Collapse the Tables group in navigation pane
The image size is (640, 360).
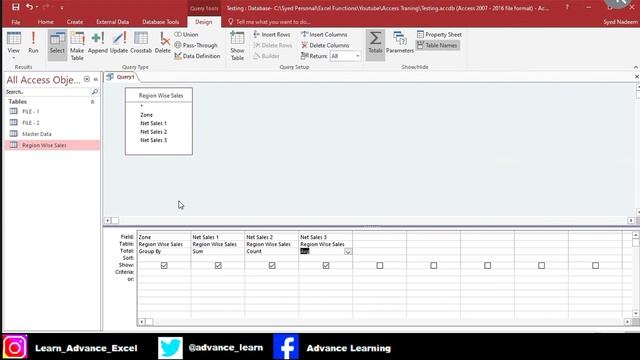click(92, 102)
